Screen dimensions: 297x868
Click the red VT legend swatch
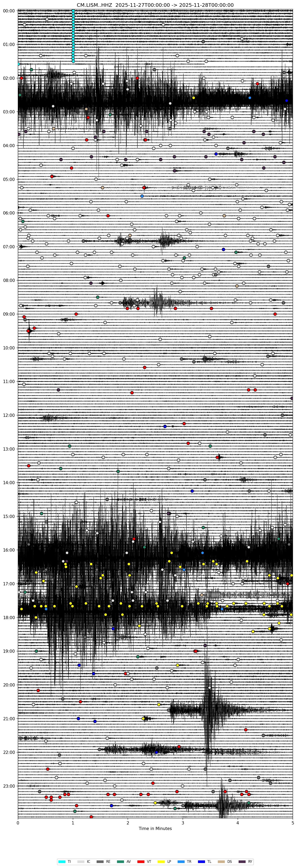[x=141, y=862]
